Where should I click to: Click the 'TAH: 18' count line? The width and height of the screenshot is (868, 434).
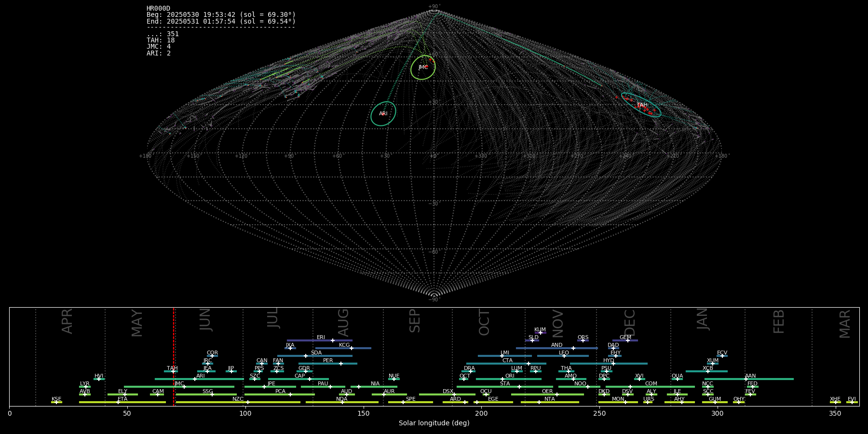(x=161, y=41)
